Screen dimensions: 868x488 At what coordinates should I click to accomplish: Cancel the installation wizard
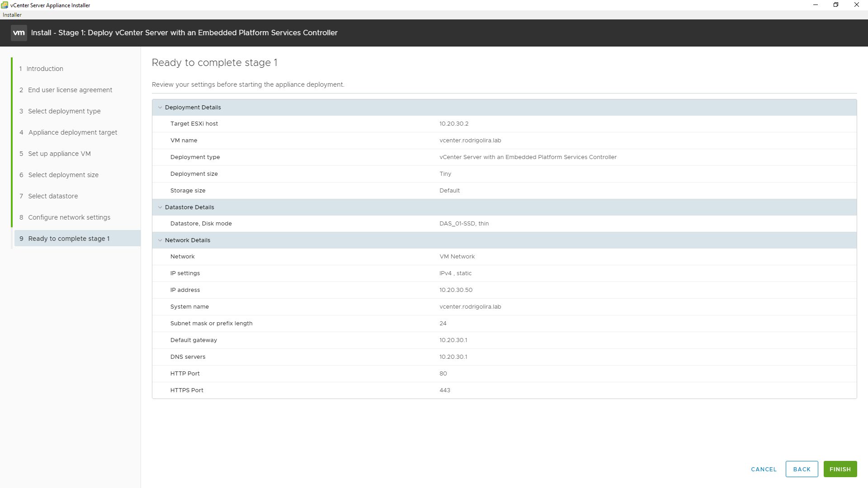click(x=764, y=469)
